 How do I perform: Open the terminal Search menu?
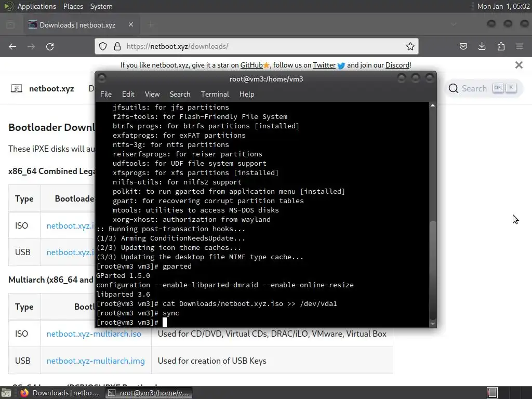[180, 95]
